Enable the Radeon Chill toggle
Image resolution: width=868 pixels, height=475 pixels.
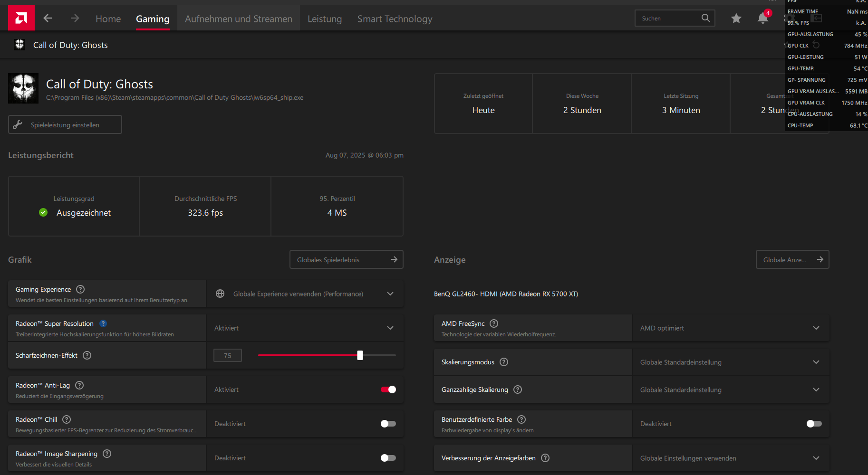click(388, 424)
